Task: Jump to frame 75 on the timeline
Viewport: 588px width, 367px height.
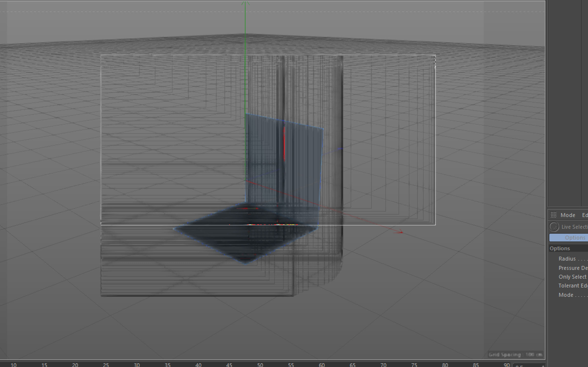Action: (414, 365)
